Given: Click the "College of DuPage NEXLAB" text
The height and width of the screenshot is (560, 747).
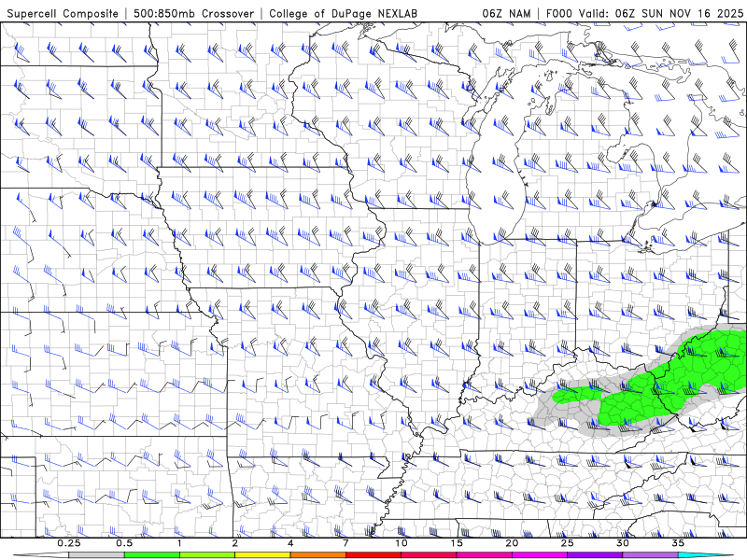Looking at the screenshot, I should 343,13.
